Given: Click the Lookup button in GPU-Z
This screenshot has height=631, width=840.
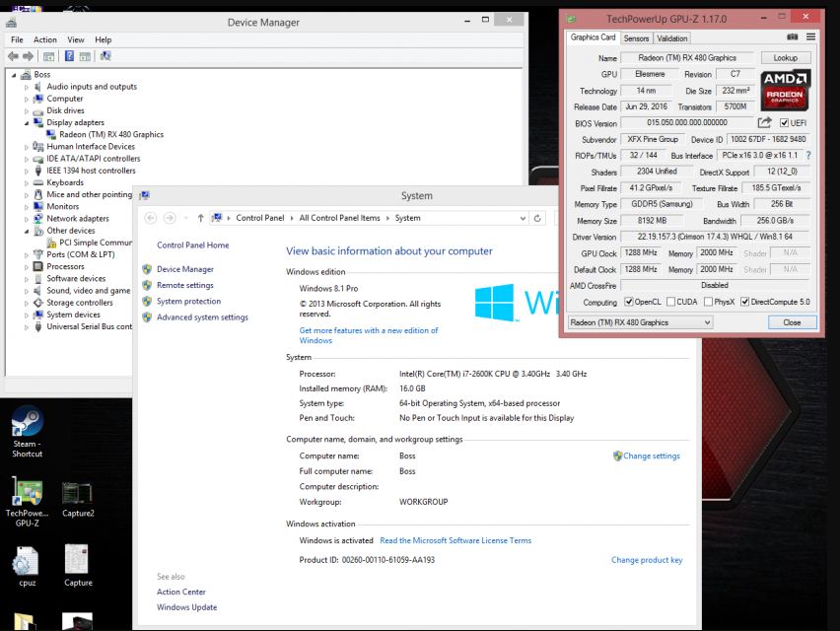Looking at the screenshot, I should coord(785,58).
